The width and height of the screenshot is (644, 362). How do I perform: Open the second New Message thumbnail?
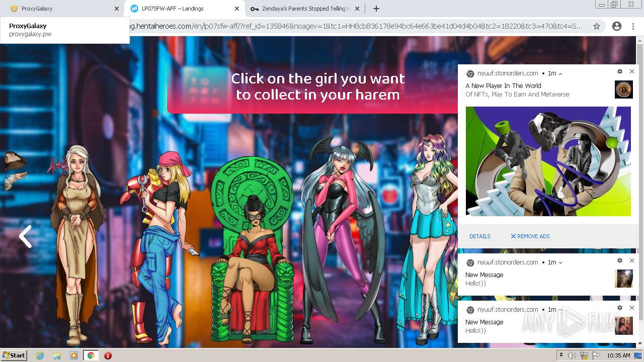(x=624, y=326)
